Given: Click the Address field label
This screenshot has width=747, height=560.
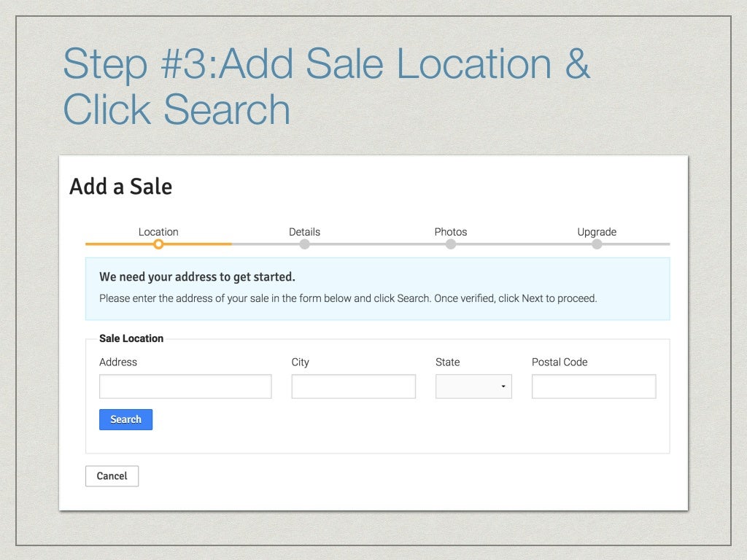Looking at the screenshot, I should tap(118, 362).
